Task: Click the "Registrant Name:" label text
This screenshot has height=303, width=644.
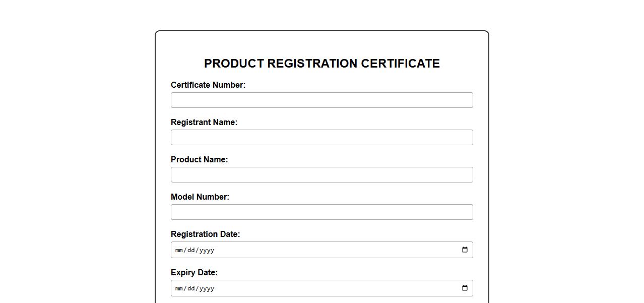Action: click(204, 123)
